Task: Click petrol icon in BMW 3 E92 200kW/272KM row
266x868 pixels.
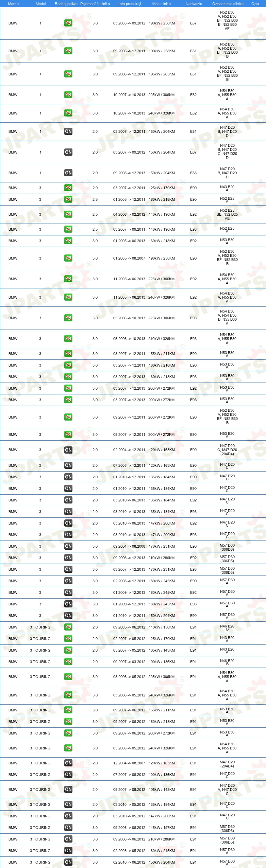Action: tap(68, 388)
